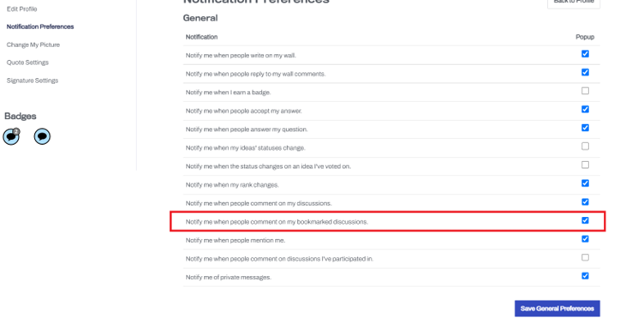Open Edit Profile in the sidebar
Viewport: 644px width, 318px height.
click(x=21, y=9)
